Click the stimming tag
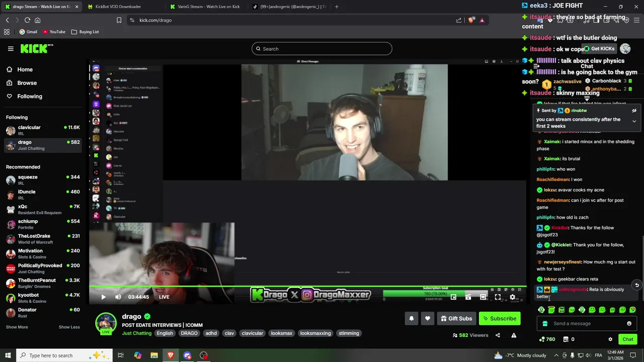The image size is (644, 362). click(x=349, y=333)
